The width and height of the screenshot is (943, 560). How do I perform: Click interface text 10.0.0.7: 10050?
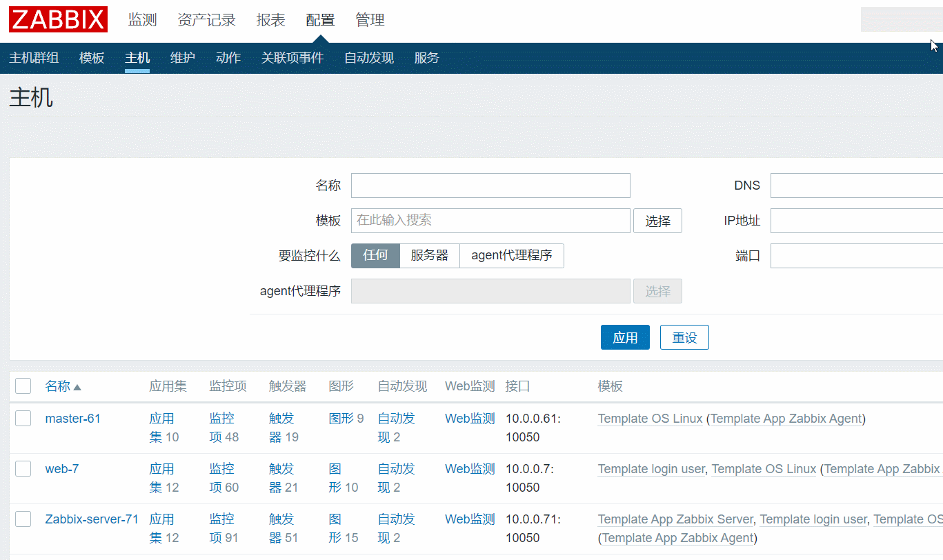[x=530, y=478]
